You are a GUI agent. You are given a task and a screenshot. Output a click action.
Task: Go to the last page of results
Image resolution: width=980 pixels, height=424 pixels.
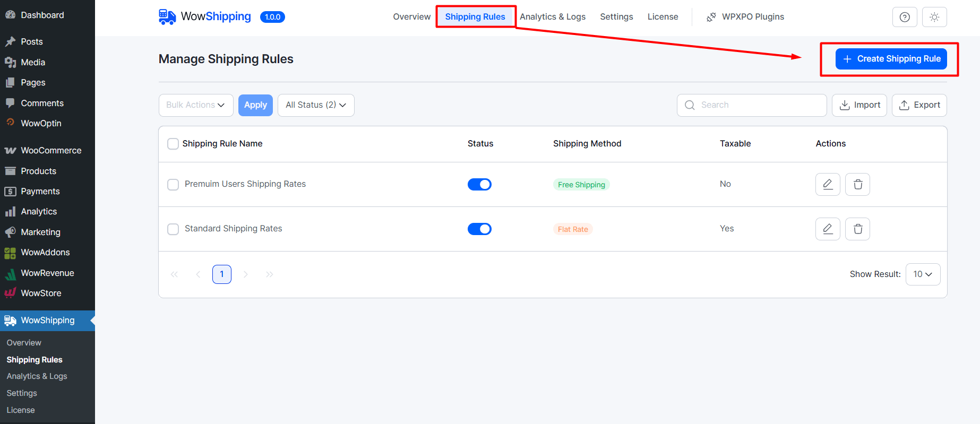pos(270,274)
